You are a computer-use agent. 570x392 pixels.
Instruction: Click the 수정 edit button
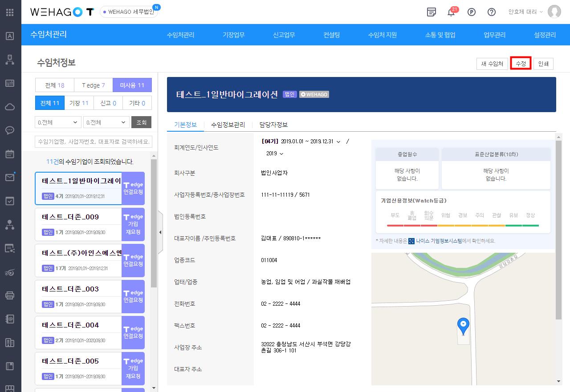click(x=521, y=64)
